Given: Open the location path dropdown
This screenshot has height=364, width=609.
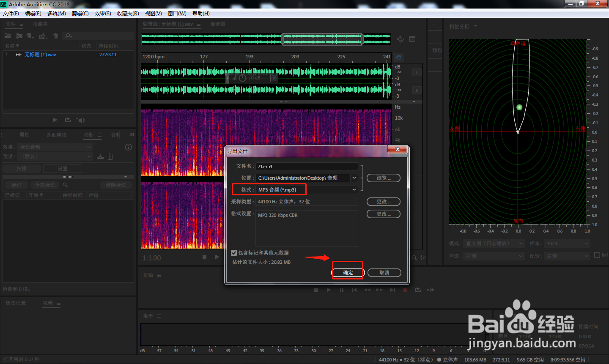Looking at the screenshot, I should tap(354, 178).
